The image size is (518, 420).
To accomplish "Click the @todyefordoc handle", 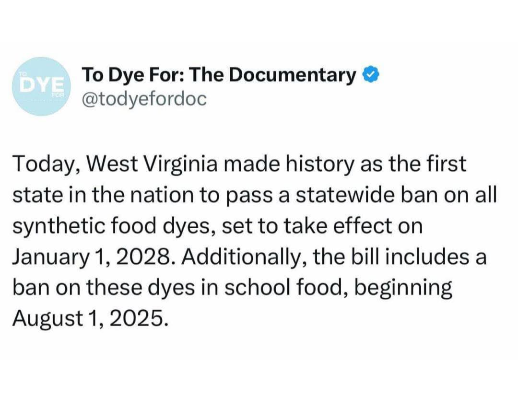I will [x=144, y=99].
